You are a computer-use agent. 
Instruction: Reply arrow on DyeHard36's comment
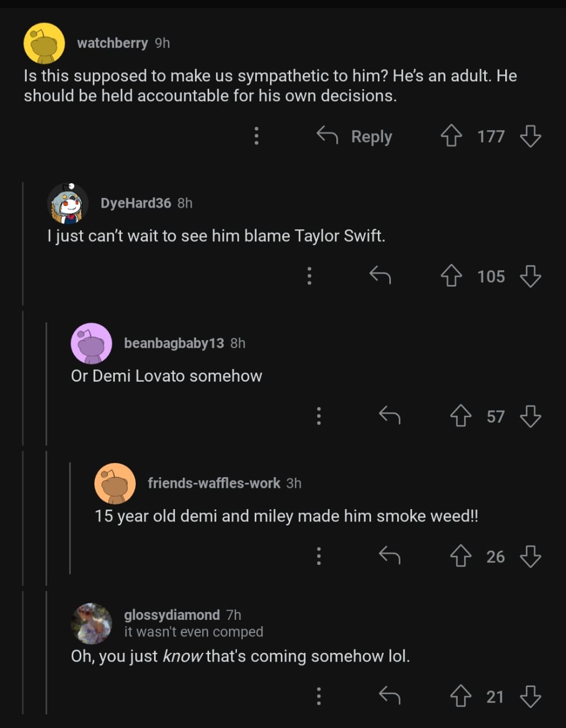click(x=380, y=276)
